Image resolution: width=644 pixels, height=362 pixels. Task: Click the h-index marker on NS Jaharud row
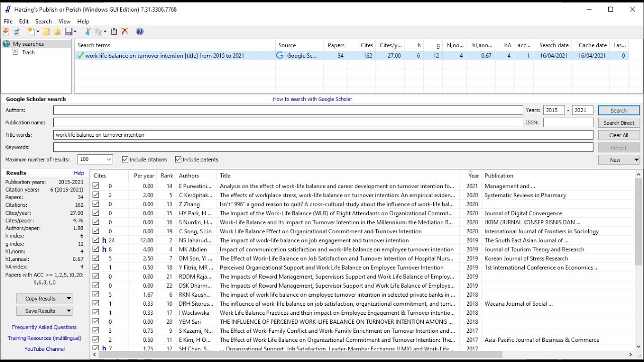[104, 240]
